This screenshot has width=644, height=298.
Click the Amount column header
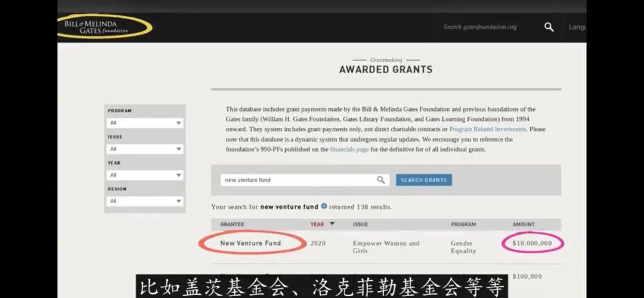(524, 225)
